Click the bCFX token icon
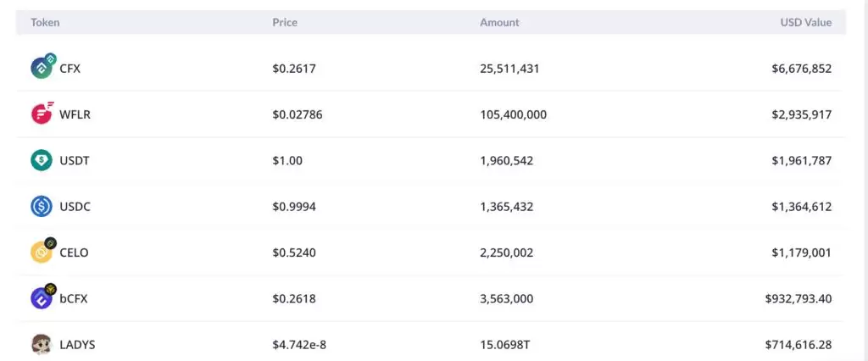868x361 pixels. click(x=42, y=297)
